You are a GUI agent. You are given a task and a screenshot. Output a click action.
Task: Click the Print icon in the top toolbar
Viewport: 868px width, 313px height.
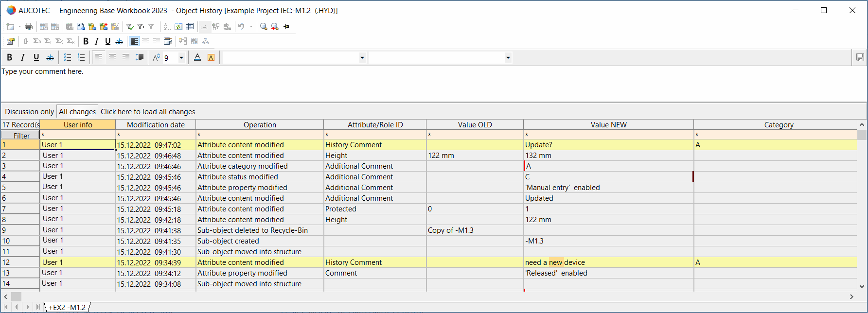pos(29,27)
